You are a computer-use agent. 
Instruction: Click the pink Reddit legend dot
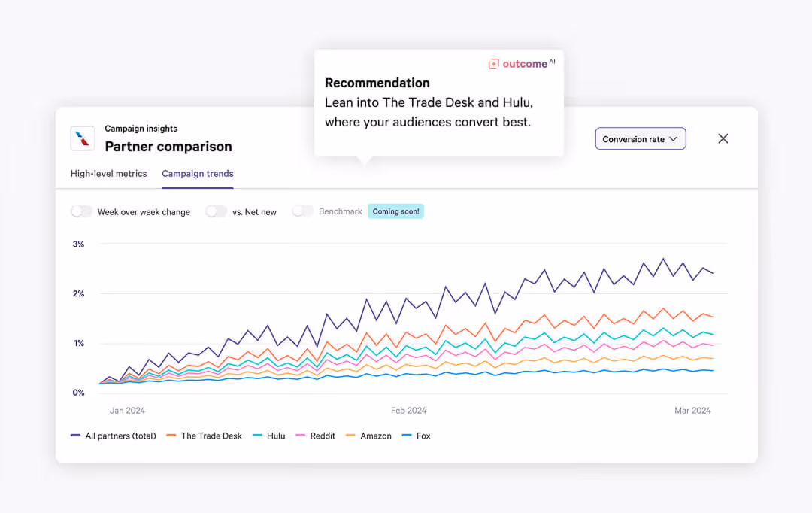pos(300,436)
